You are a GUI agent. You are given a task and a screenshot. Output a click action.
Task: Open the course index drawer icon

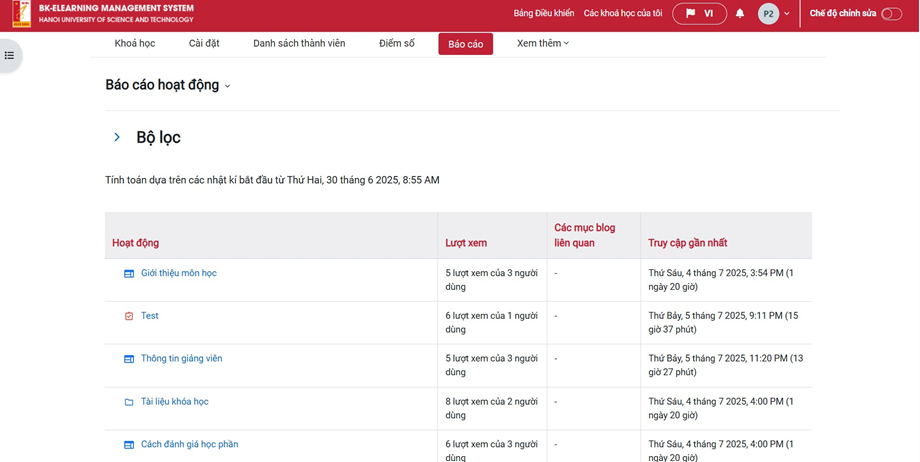click(9, 55)
